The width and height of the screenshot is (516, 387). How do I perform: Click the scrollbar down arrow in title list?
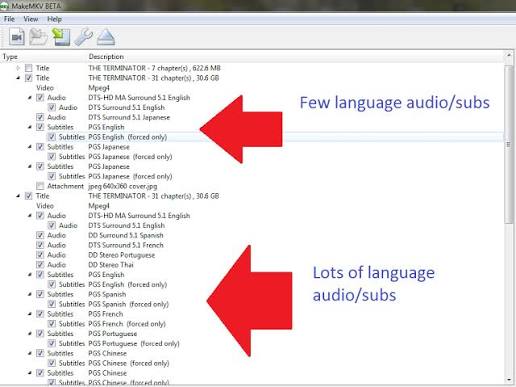tap(509, 379)
